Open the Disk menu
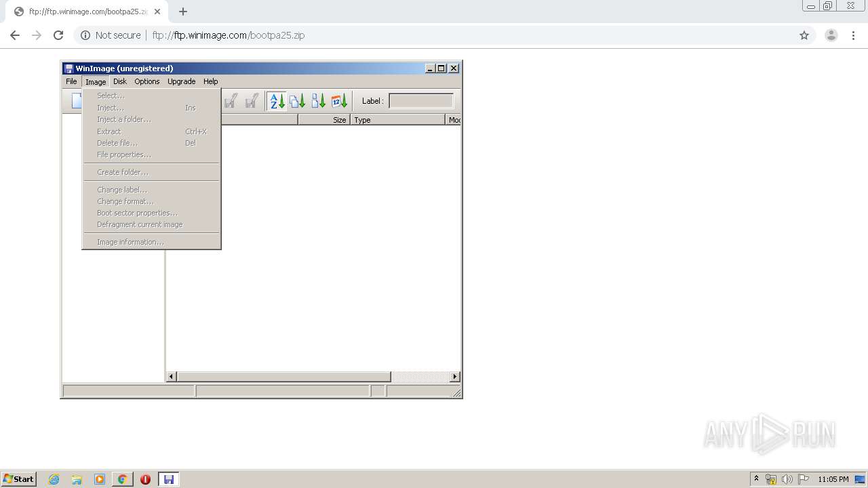The width and height of the screenshot is (868, 488). pyautogui.click(x=120, y=81)
